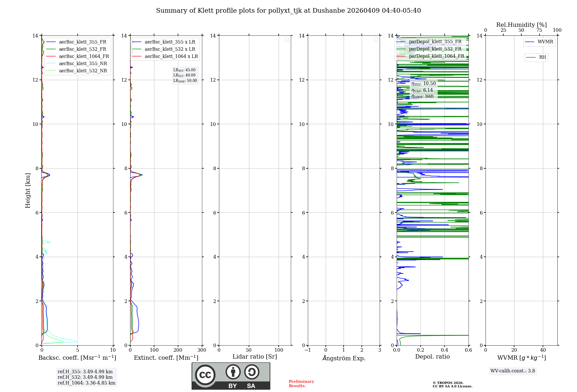Click the SA share-alike circular arrow icon
577x392 pixels.
[252, 372]
